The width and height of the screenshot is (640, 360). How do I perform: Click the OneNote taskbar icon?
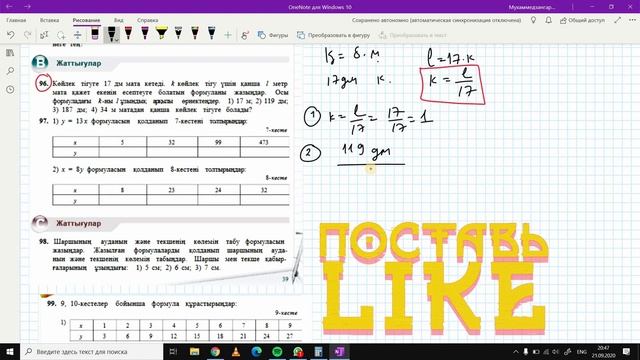(x=339, y=351)
